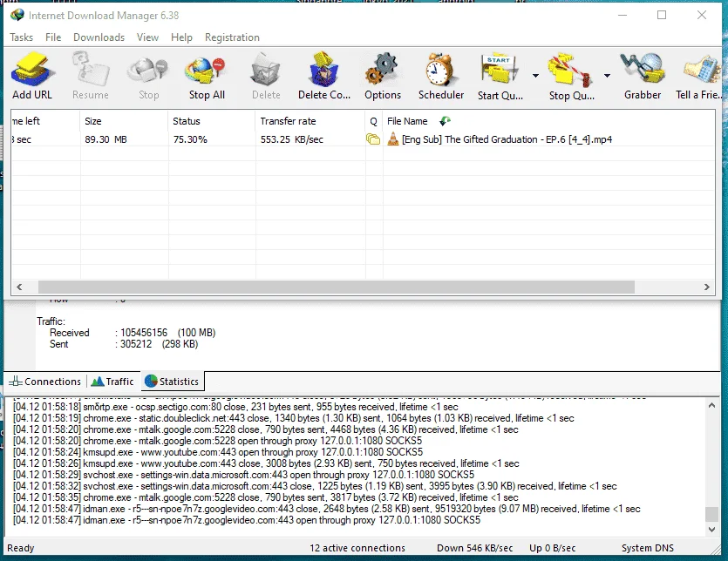Screen dimensions: 728x561
Task: Click the smartp.exe ocsp.sectigo.com log line
Action: point(235,407)
